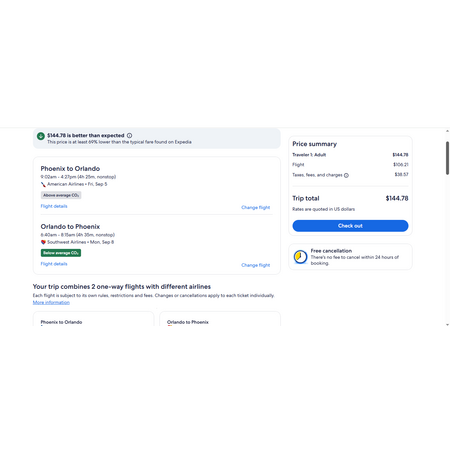Viewport: 450px width, 450px height.
Task: Click the info icon beside better than expected
Action: click(x=129, y=135)
